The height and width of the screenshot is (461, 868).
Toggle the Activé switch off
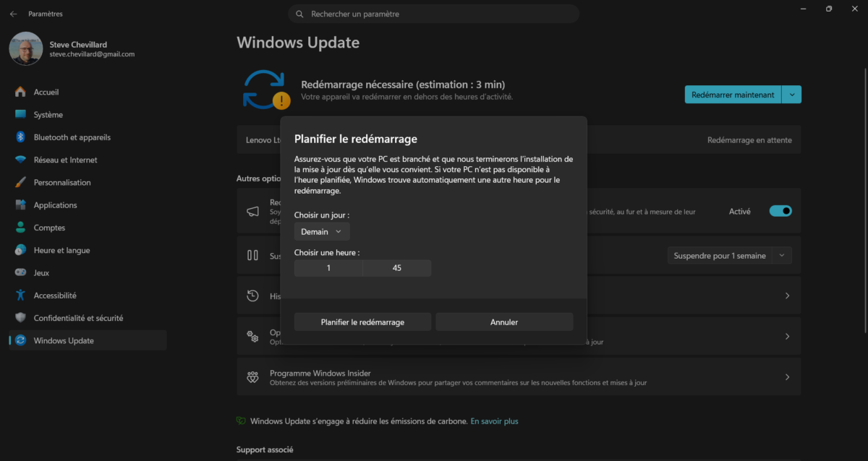coord(780,211)
